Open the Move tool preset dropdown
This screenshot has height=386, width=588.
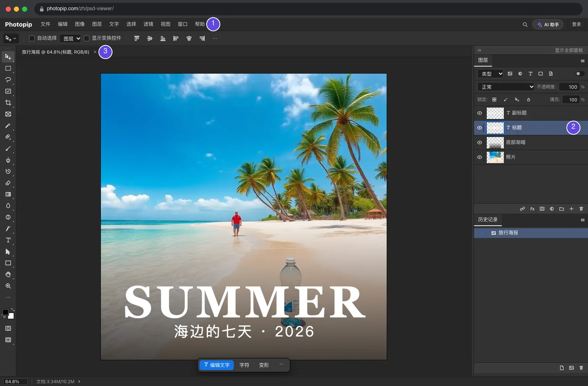coord(10,38)
